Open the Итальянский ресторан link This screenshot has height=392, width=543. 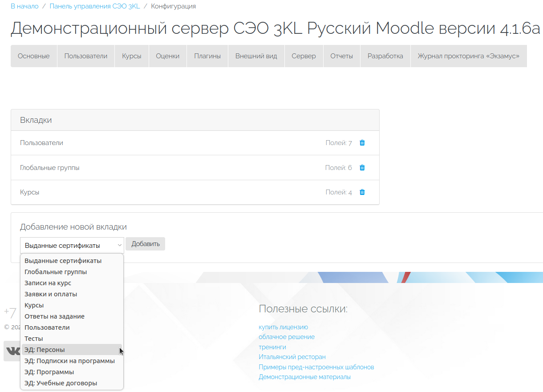292,357
